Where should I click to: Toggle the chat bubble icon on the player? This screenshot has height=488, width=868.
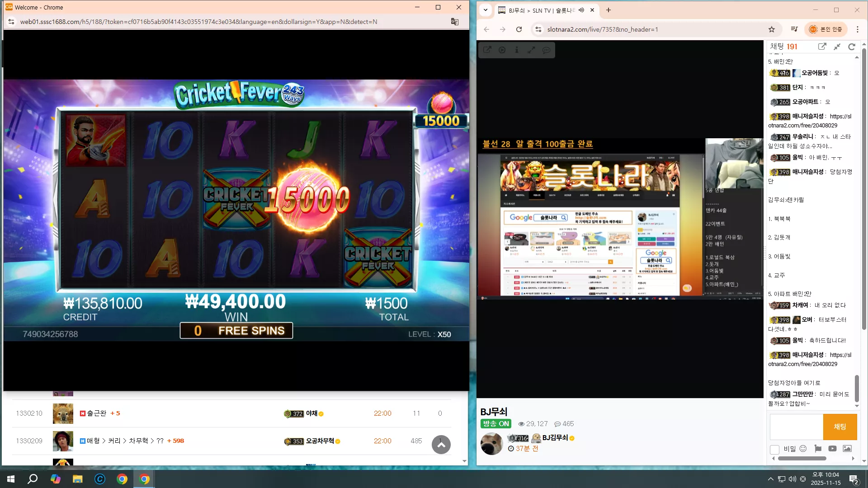[546, 50]
